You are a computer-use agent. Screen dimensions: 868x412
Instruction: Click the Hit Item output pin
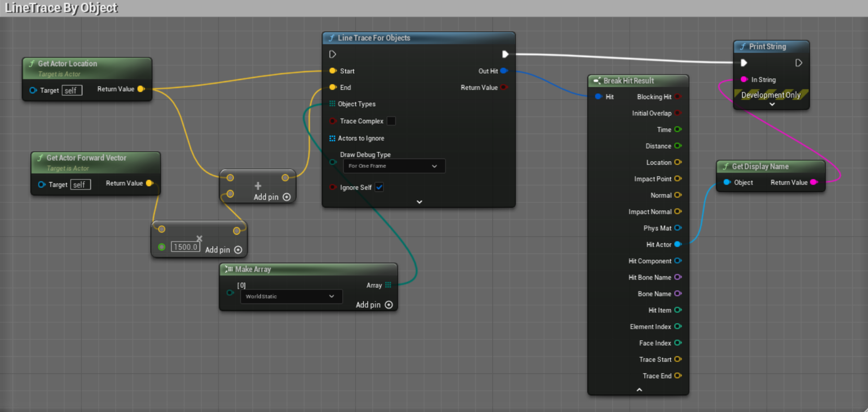tap(678, 310)
